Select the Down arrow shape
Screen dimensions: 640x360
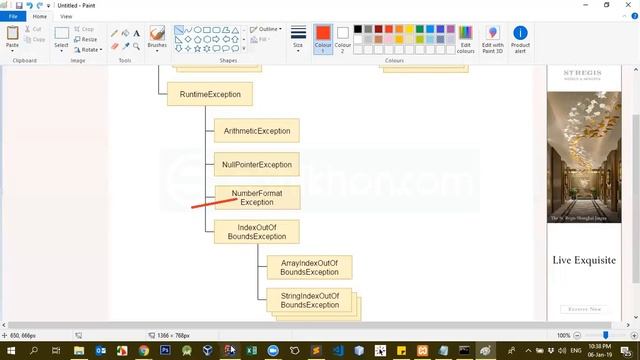[179, 49]
